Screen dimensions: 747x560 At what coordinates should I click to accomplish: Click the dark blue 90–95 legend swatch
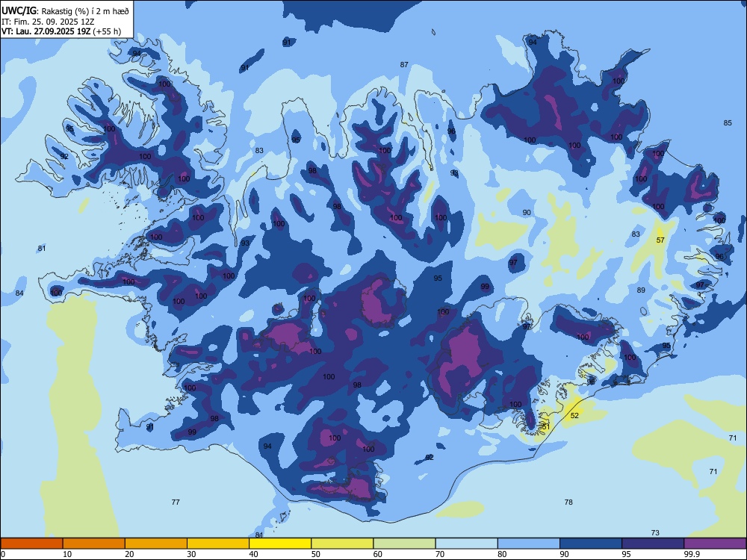591,544
